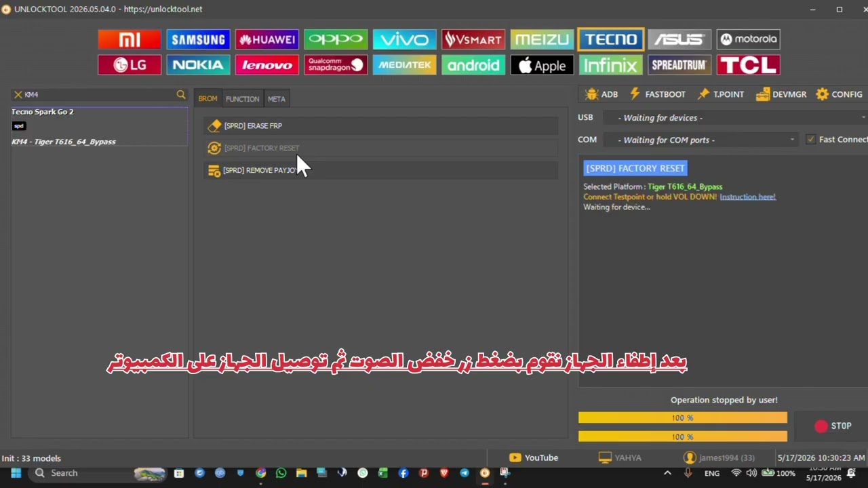The image size is (868, 488).
Task: Select the Xiaomi MI brand logo
Action: coord(130,39)
